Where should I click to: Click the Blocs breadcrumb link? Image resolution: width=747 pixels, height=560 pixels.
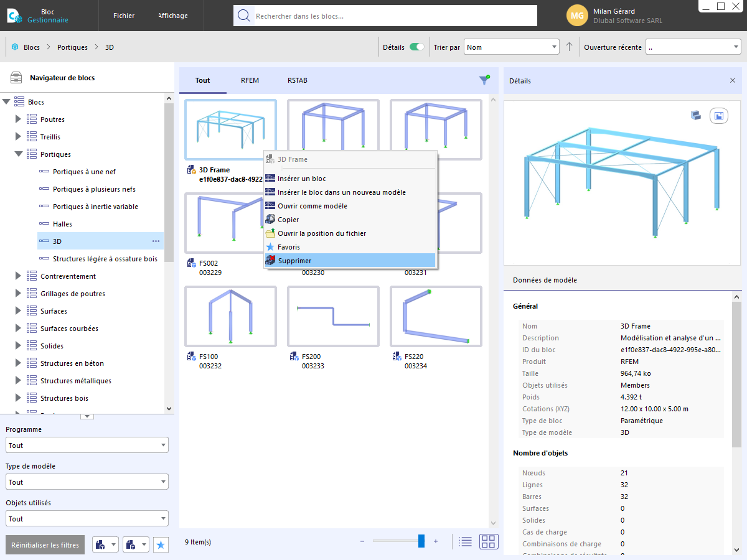click(x=32, y=47)
